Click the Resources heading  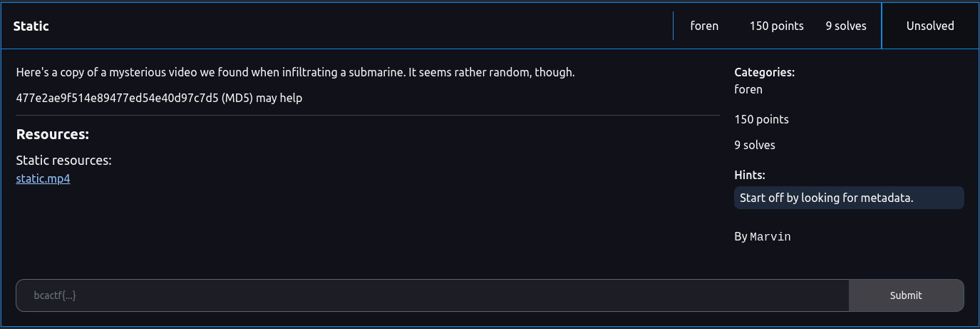[x=52, y=134]
